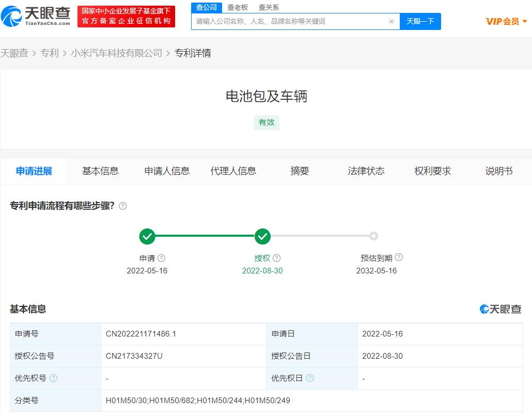Select the classification codes H01M50/30;H01M50/682
Screen dimensions: 532x414
[x=198, y=401]
